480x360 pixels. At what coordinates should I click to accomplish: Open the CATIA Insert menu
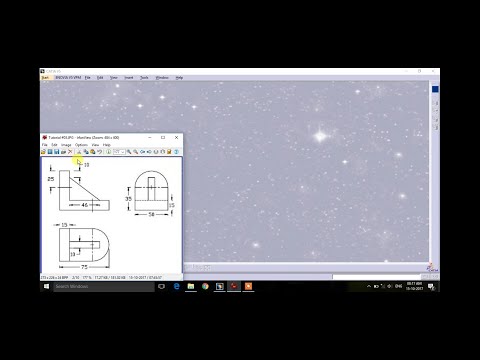129,77
